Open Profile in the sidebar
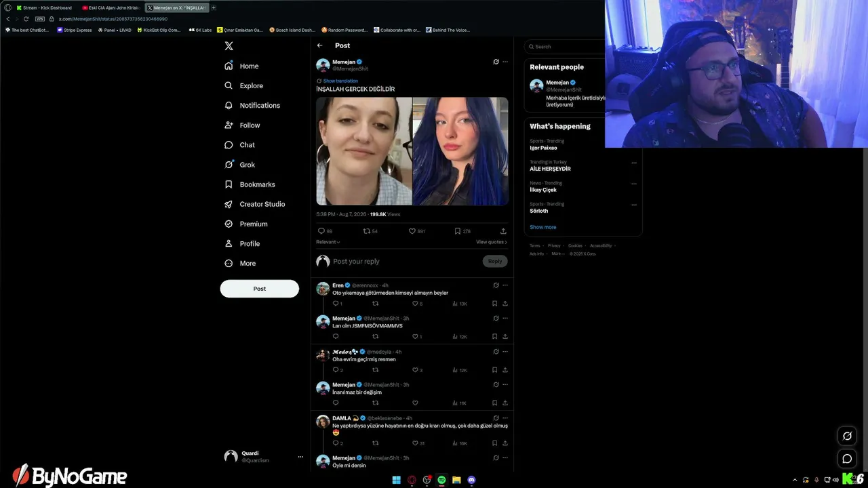This screenshot has width=868, height=488. [x=242, y=243]
